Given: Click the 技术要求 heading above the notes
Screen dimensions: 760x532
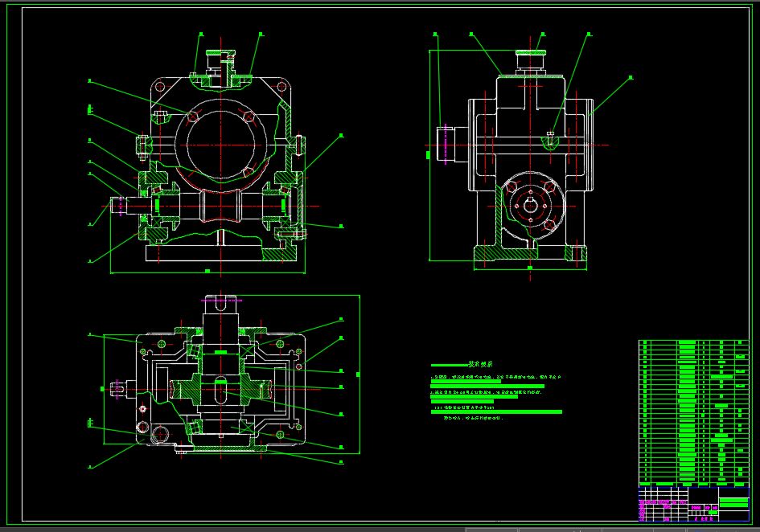Looking at the screenshot, I should point(480,364).
